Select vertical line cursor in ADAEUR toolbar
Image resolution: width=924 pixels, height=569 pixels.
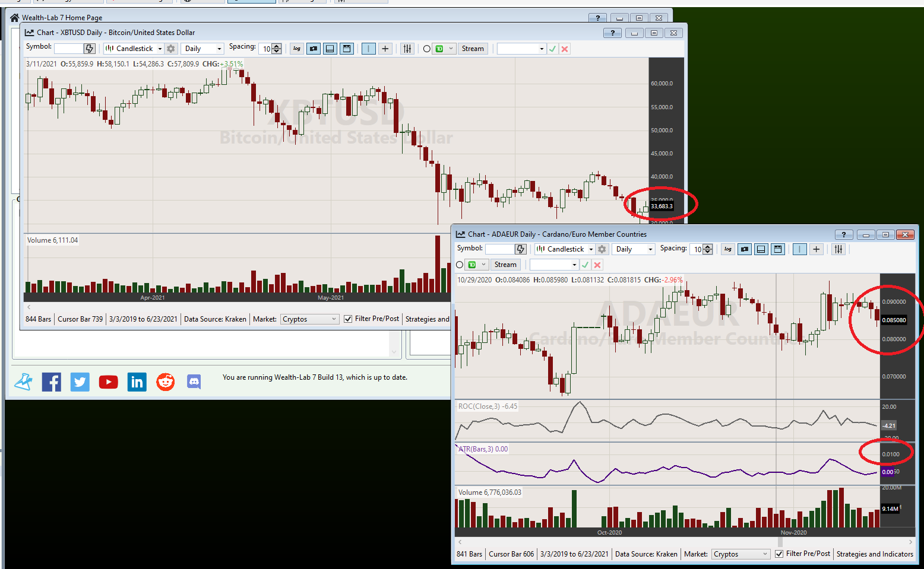800,249
